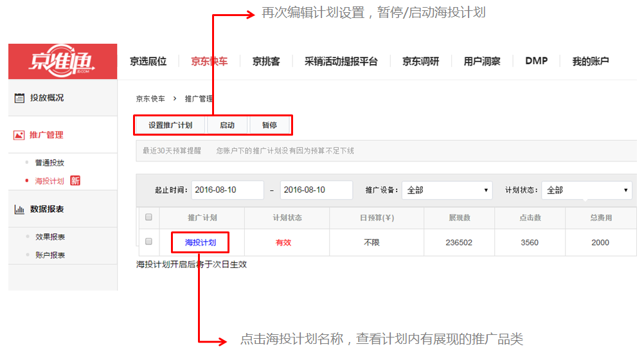The height and width of the screenshot is (351, 644).
Task: Click the 启动 button
Action: [227, 125]
